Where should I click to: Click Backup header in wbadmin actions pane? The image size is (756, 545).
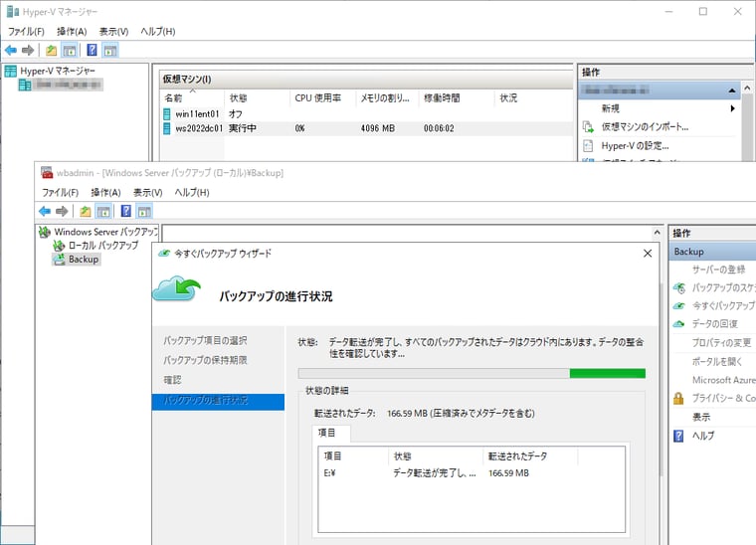pos(712,252)
